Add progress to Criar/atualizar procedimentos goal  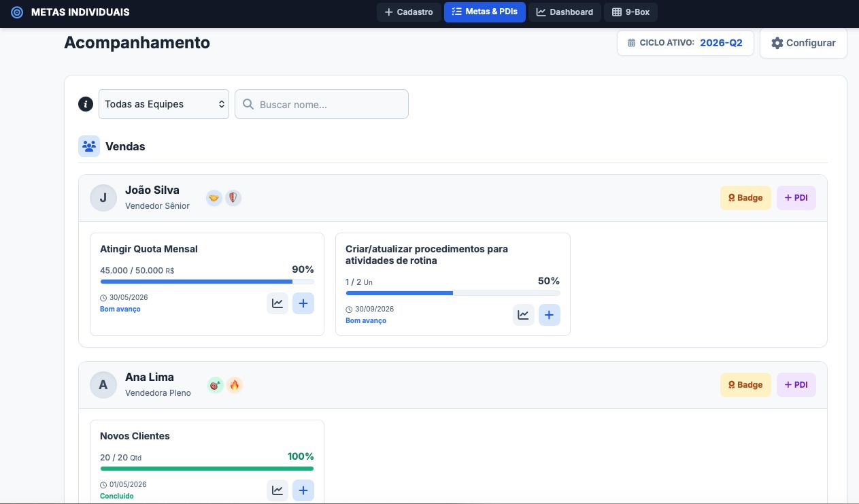tap(550, 315)
